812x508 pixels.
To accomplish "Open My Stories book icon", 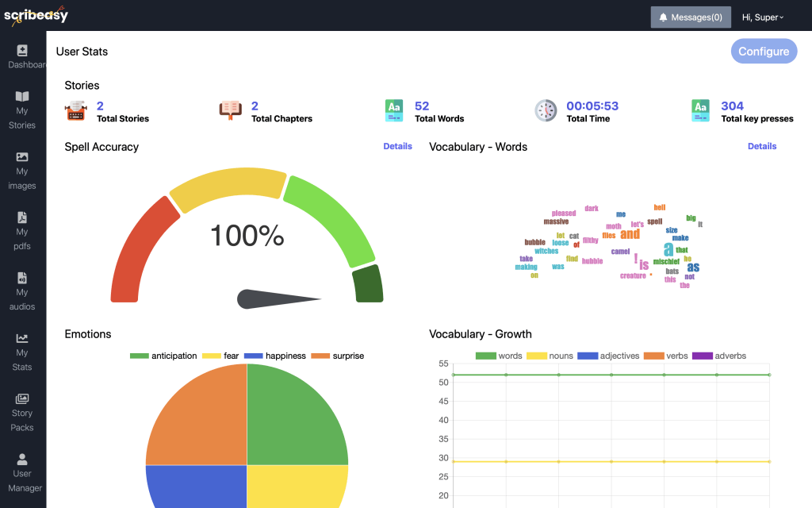I will [22, 96].
